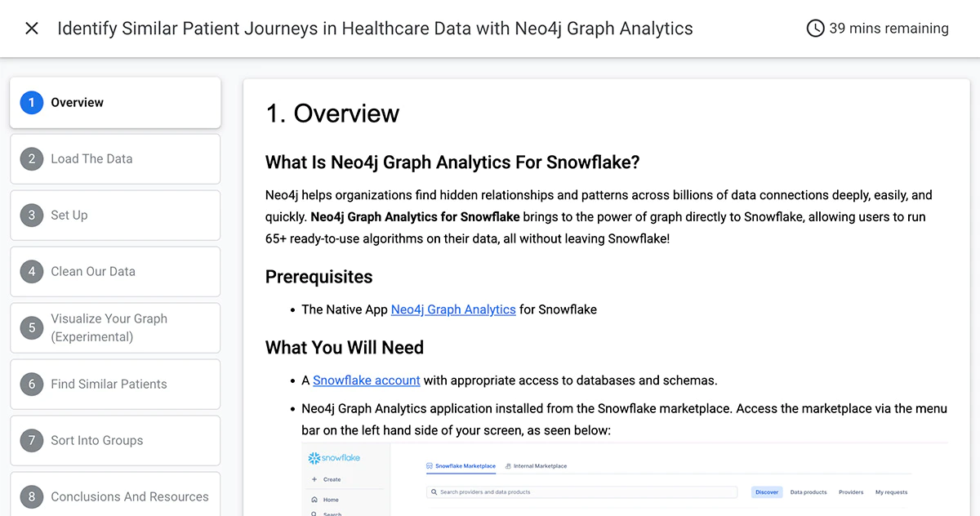Follow the Neo4j Graph Analytics link

tap(453, 309)
